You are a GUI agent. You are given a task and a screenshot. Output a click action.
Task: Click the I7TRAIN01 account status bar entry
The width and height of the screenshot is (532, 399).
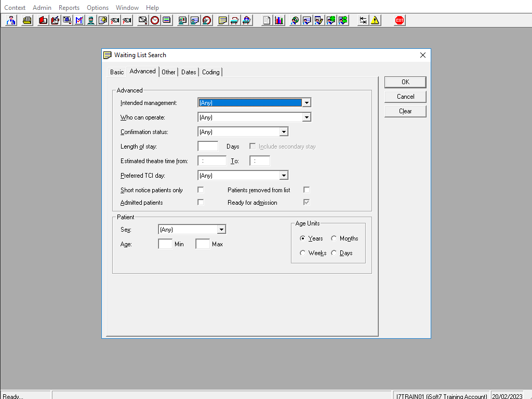click(442, 396)
